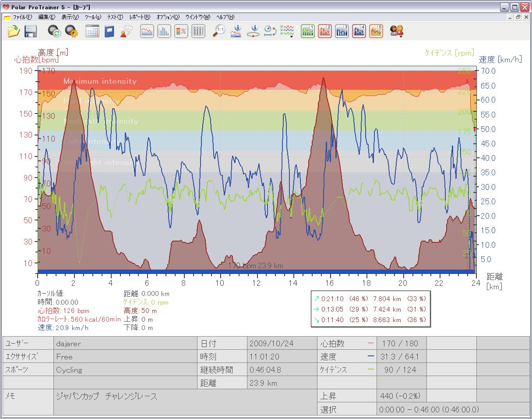Click the ascent value 440 (-0.2%)

click(x=401, y=396)
